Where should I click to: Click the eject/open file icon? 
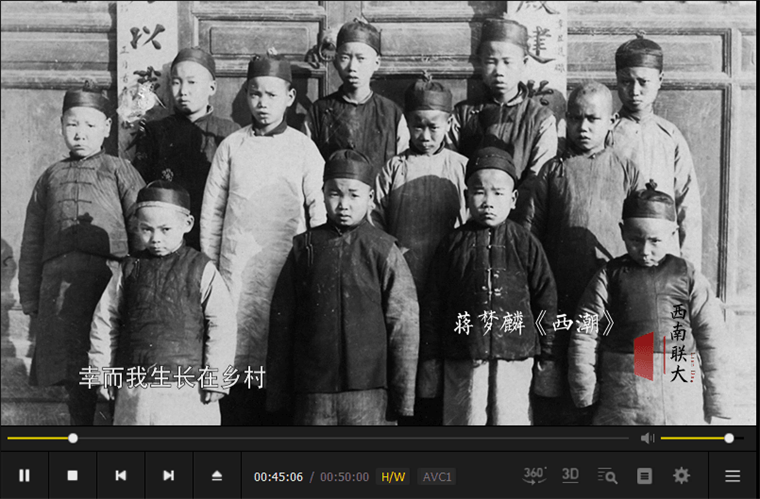coord(217,476)
